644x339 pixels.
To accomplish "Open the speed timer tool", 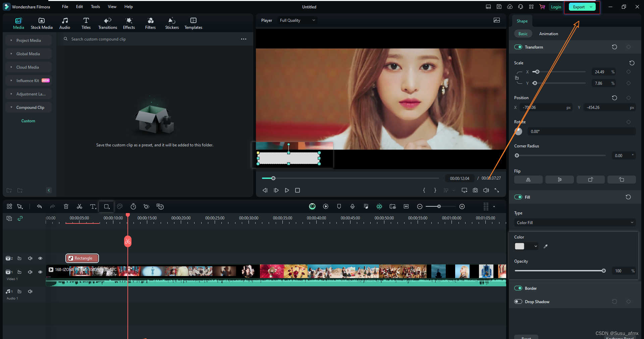I will [x=133, y=207].
